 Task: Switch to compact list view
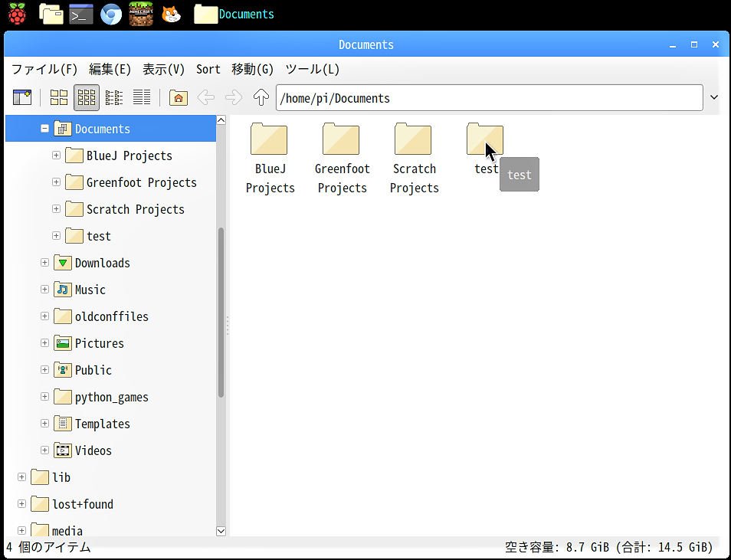pos(113,97)
